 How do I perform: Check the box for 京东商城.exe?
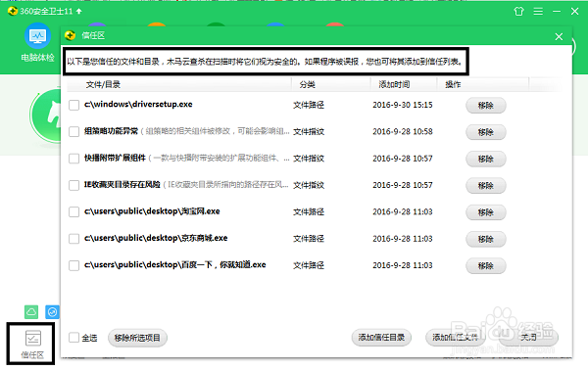(x=73, y=239)
